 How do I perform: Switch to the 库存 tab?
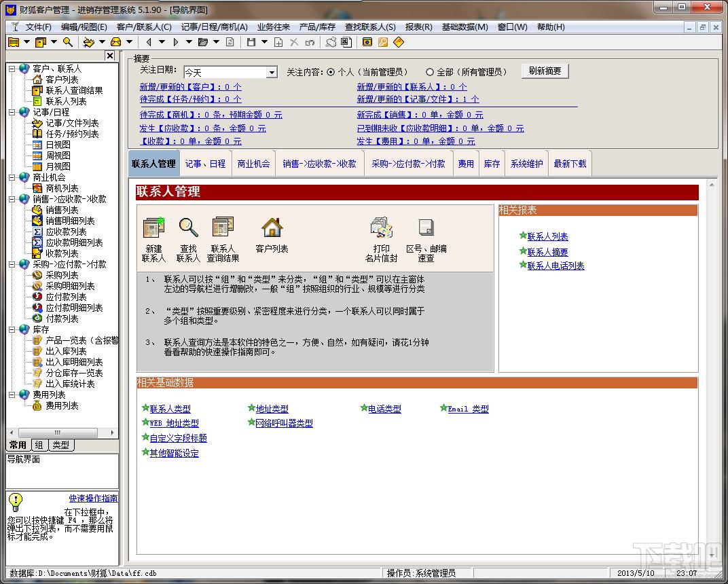coord(492,164)
